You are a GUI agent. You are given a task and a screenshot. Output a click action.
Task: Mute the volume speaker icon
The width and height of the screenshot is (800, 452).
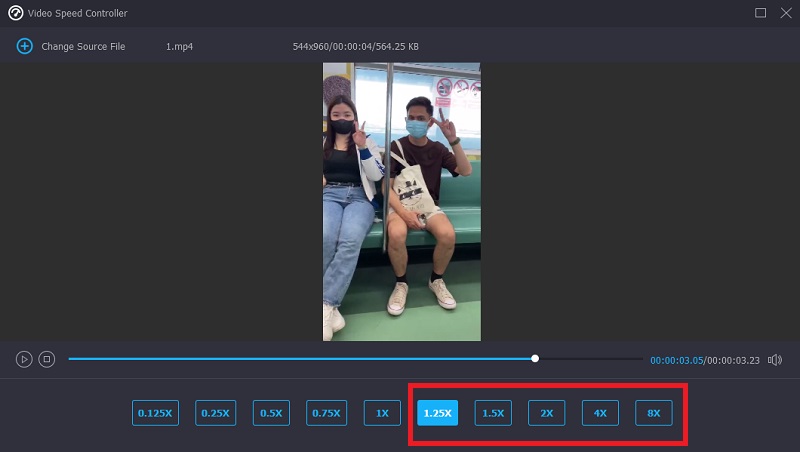pyautogui.click(x=775, y=360)
